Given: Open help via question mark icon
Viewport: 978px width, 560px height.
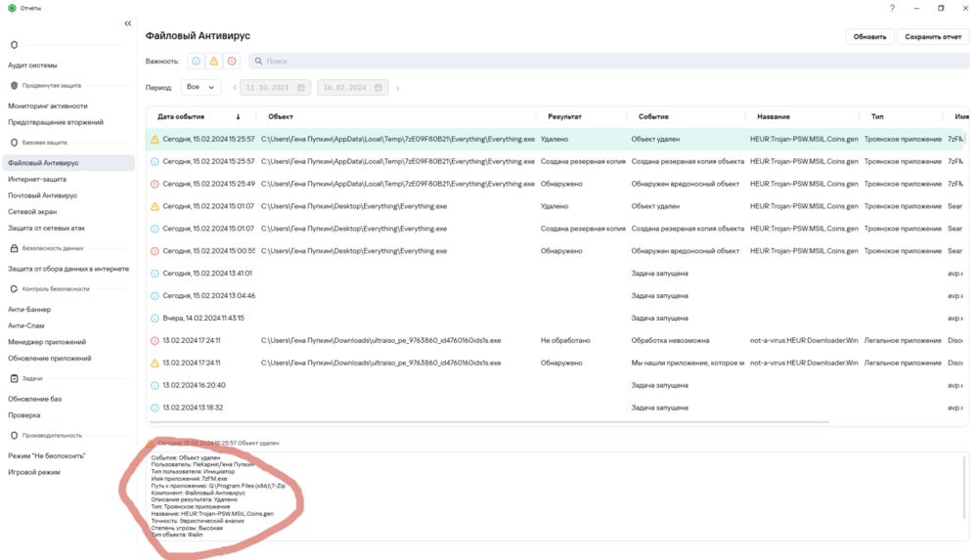Looking at the screenshot, I should click(x=892, y=8).
